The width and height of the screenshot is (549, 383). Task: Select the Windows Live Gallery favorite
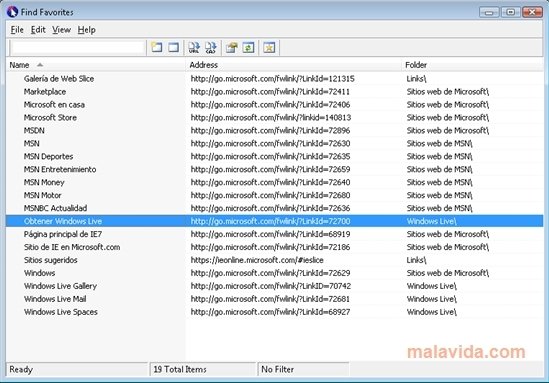[x=60, y=286]
